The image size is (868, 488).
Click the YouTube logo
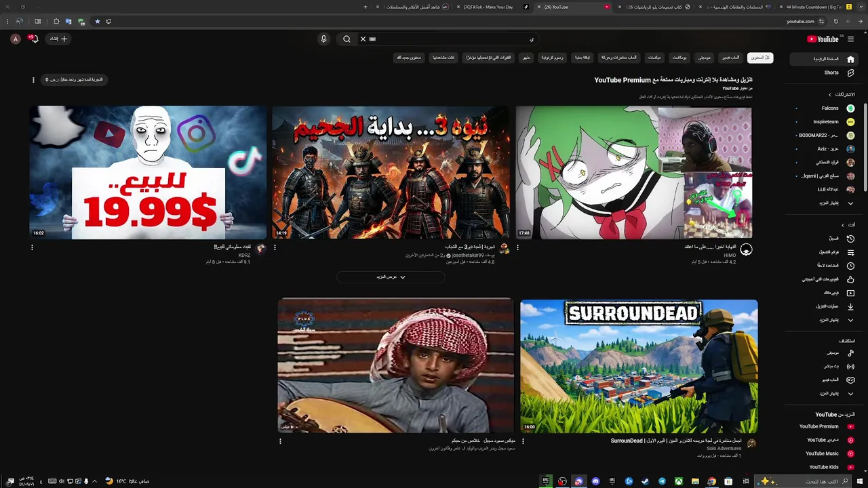coord(823,39)
